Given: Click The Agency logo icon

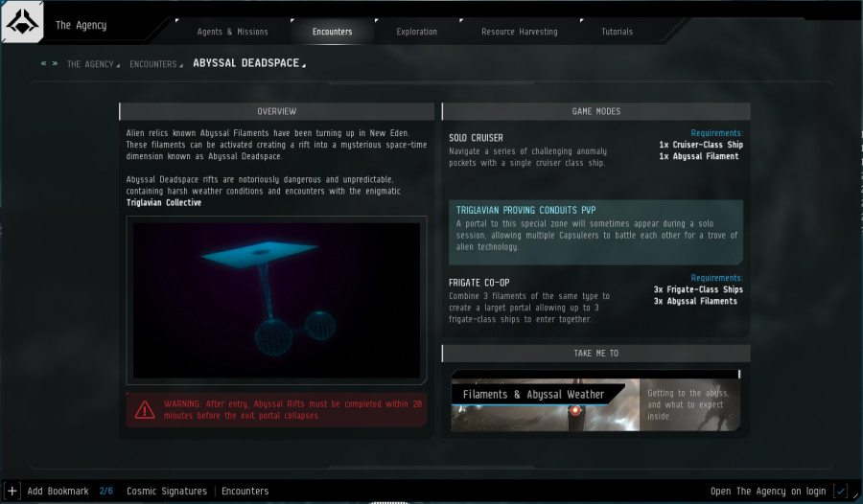Looking at the screenshot, I should pos(22,22).
